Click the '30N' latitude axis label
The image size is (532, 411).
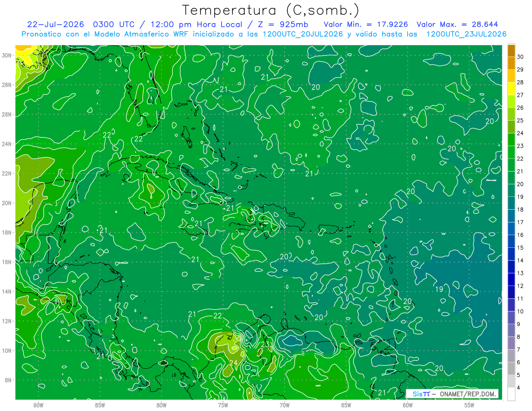click(x=8, y=55)
